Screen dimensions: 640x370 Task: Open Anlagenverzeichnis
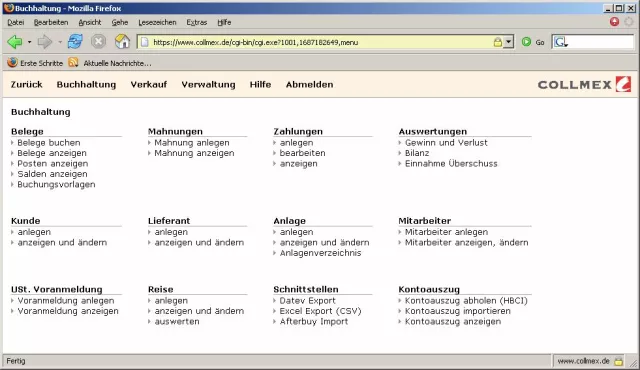coord(320,253)
